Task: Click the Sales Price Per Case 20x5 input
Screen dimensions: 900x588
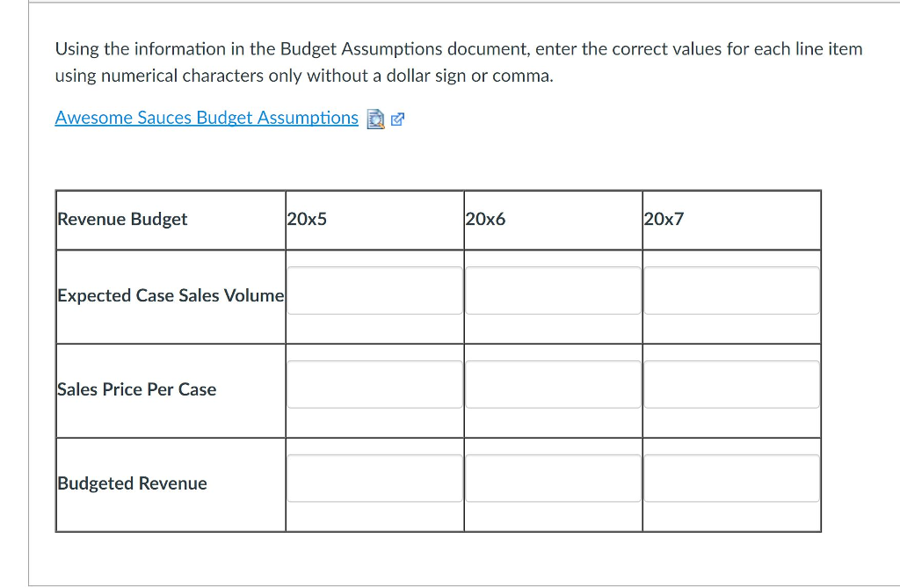Action: coord(374,384)
